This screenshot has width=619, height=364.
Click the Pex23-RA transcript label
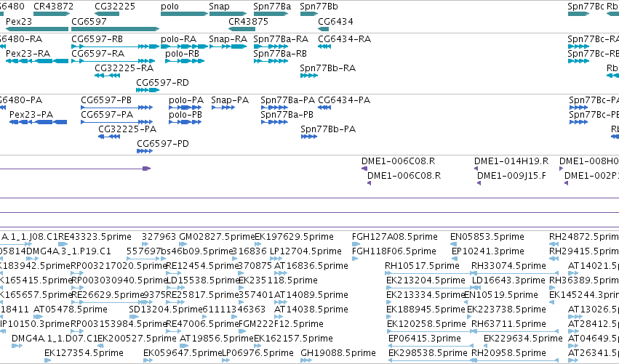point(28,54)
